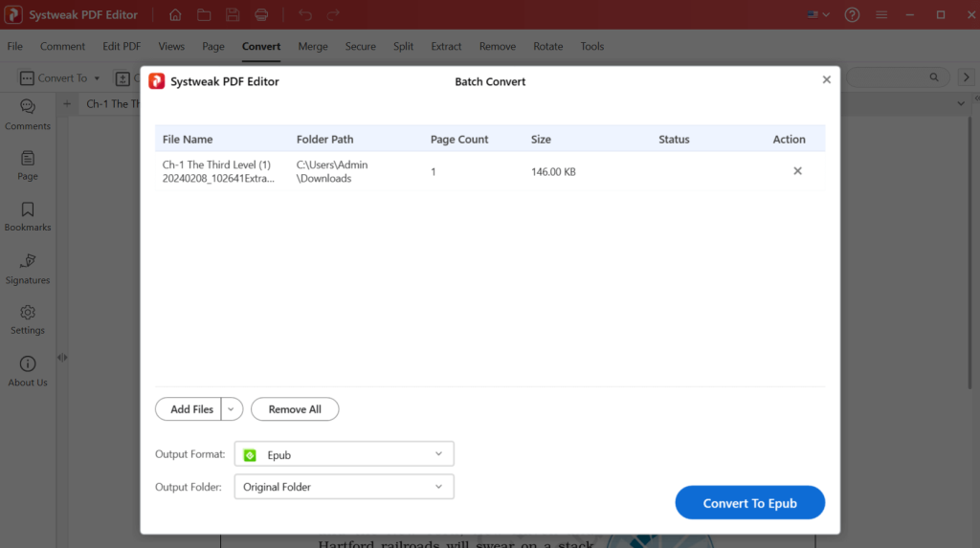Click the Systweak logo in dialog header
This screenshot has width=980, height=548.
click(x=156, y=81)
